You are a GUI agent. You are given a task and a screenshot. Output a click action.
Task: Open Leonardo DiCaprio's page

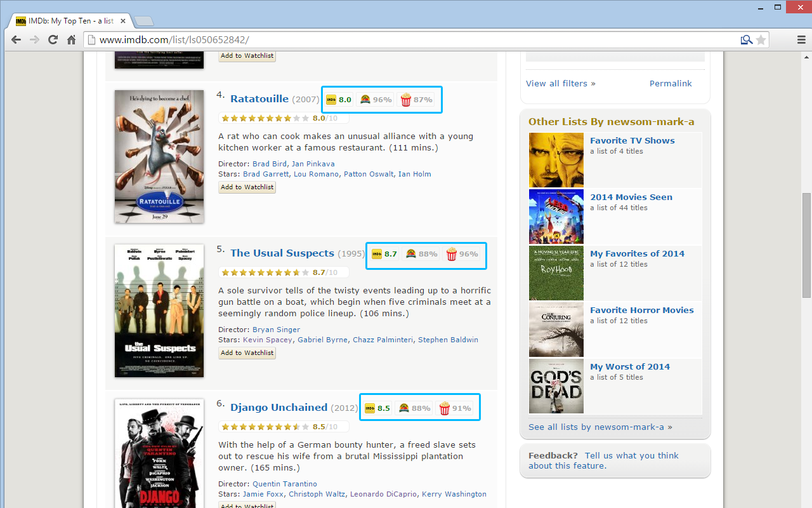point(383,494)
